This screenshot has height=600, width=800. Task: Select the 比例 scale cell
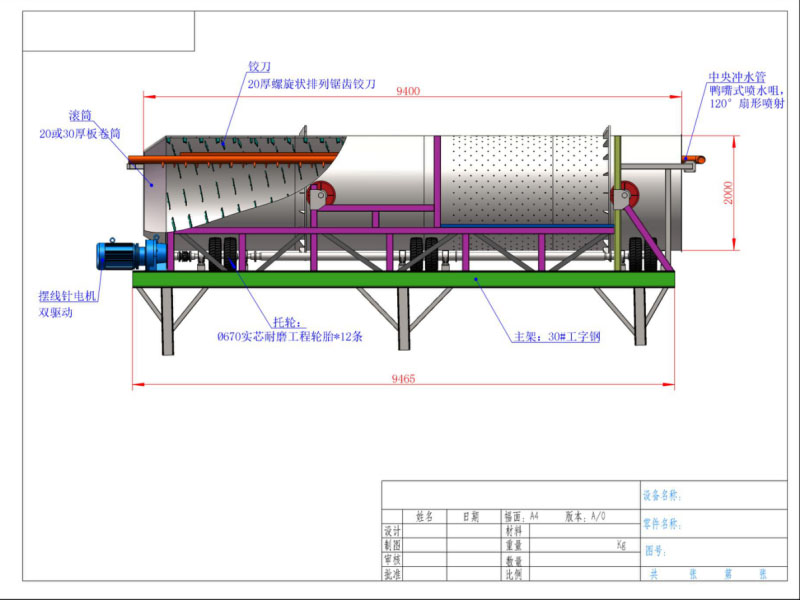pyautogui.click(x=514, y=574)
